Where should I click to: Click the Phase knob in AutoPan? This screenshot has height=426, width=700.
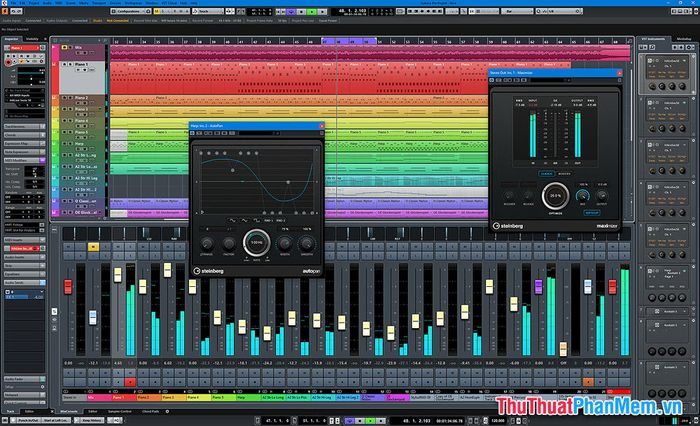tap(207, 244)
